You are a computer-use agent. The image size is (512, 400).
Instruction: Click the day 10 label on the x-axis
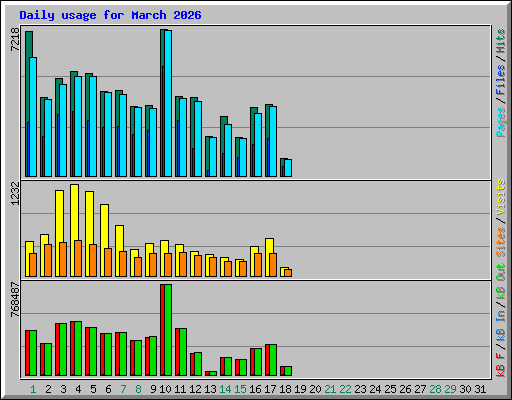pyautogui.click(x=165, y=389)
